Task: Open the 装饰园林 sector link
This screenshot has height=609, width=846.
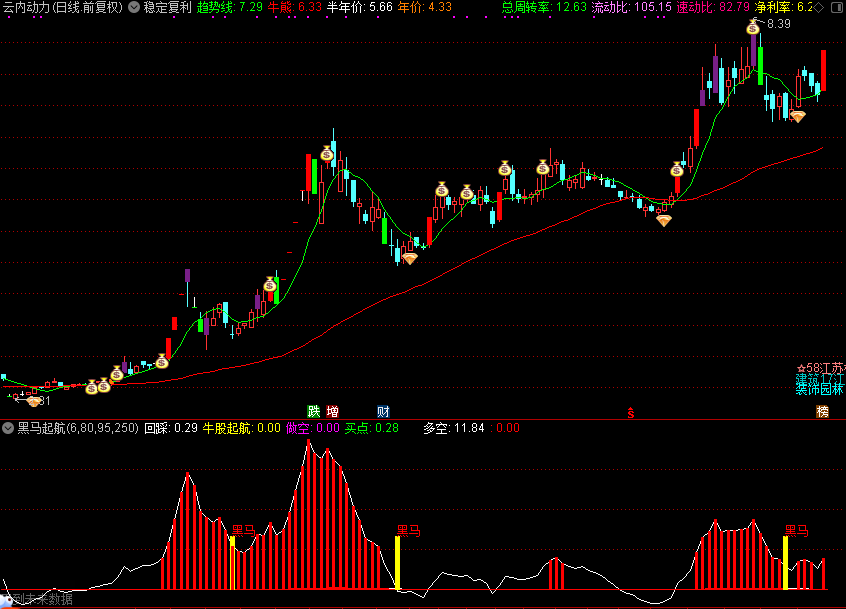Action: coord(820,389)
